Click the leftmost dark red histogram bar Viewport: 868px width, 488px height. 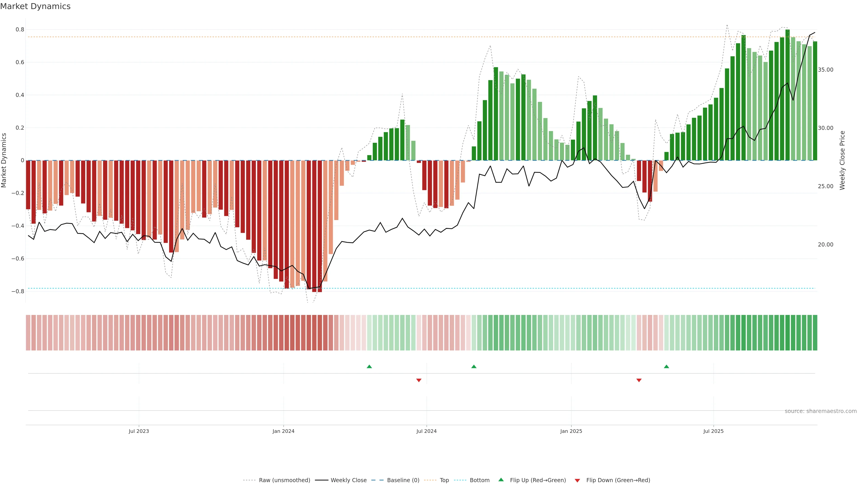pos(28,185)
